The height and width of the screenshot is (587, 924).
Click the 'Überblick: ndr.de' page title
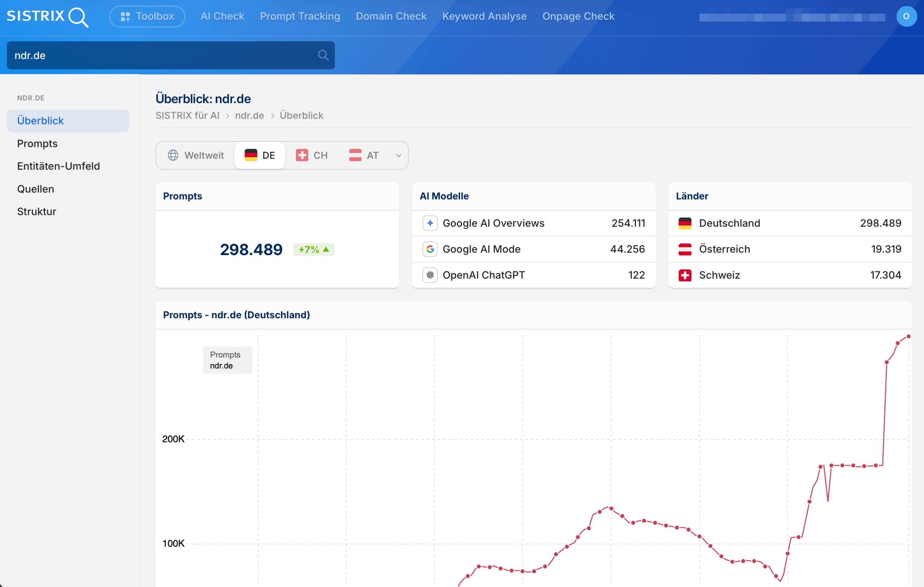[x=203, y=99]
